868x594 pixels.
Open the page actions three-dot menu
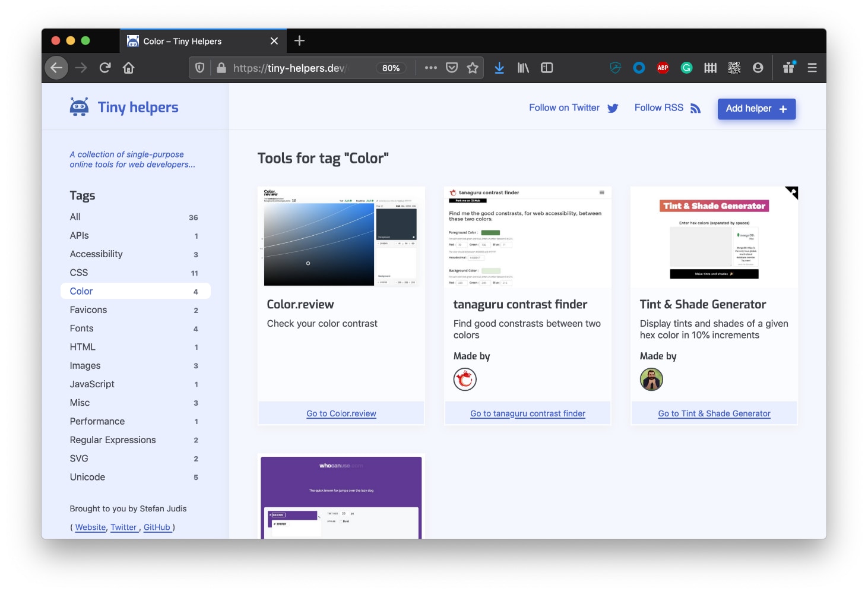click(x=431, y=68)
